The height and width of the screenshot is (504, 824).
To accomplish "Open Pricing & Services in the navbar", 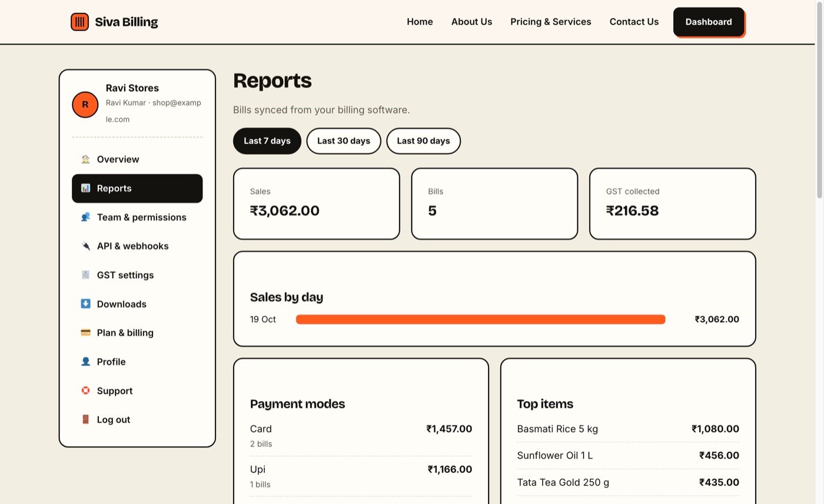I will click(x=551, y=22).
